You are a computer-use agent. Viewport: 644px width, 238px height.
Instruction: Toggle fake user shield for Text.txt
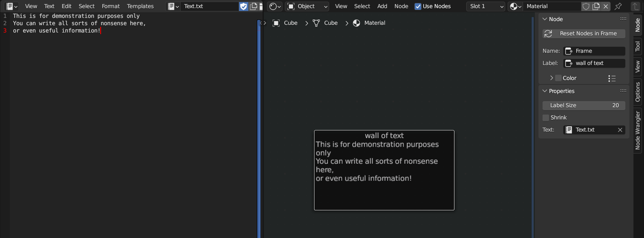point(244,6)
